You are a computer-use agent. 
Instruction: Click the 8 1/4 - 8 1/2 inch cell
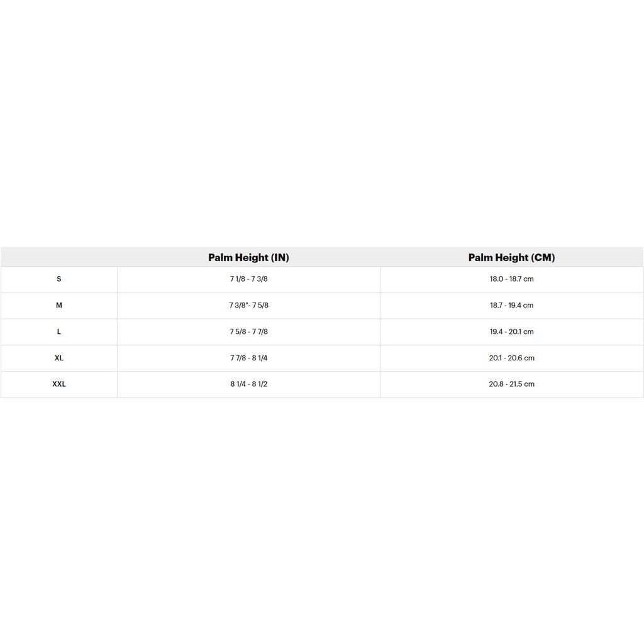249,384
